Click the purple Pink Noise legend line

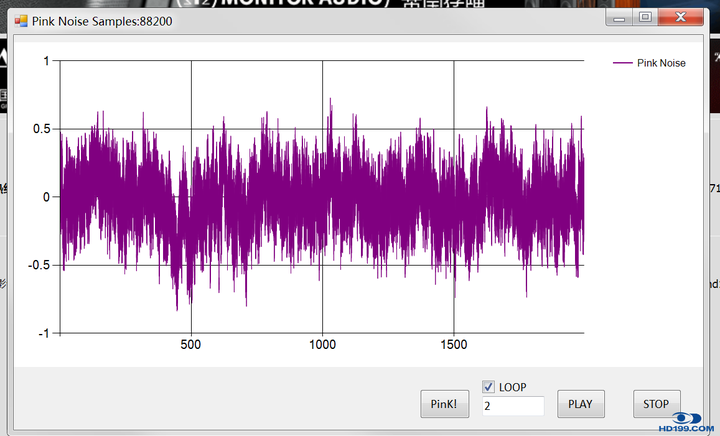click(623, 63)
